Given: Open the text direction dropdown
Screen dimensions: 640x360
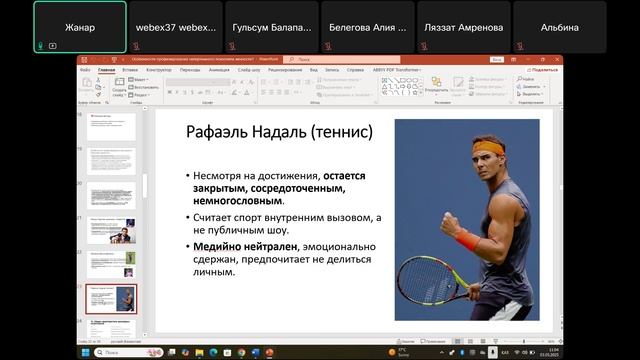Looking at the screenshot, I should tap(340, 80).
